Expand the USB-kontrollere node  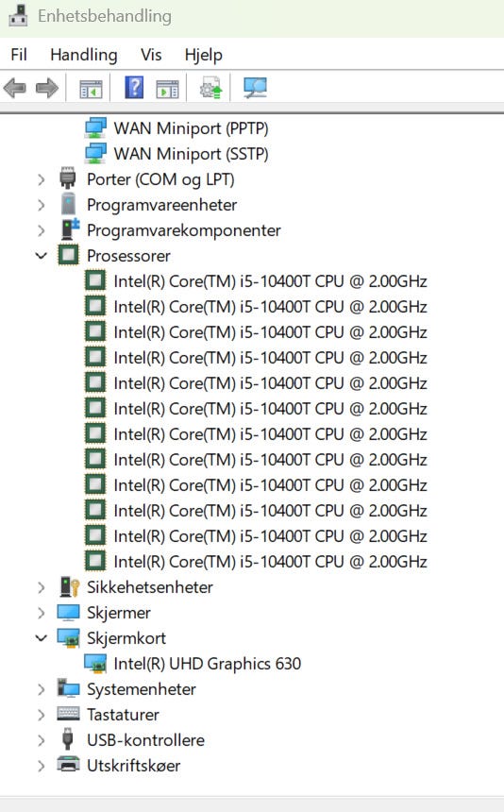pos(42,740)
